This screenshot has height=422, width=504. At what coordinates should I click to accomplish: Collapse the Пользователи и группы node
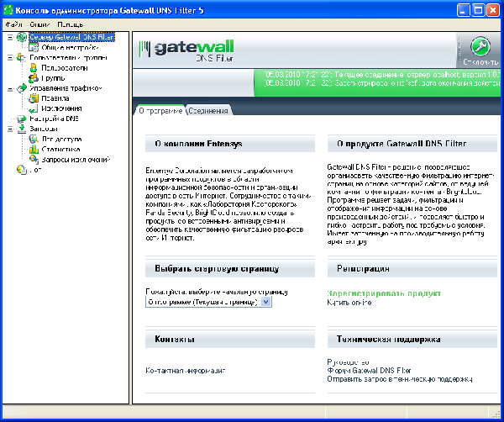pos(10,58)
